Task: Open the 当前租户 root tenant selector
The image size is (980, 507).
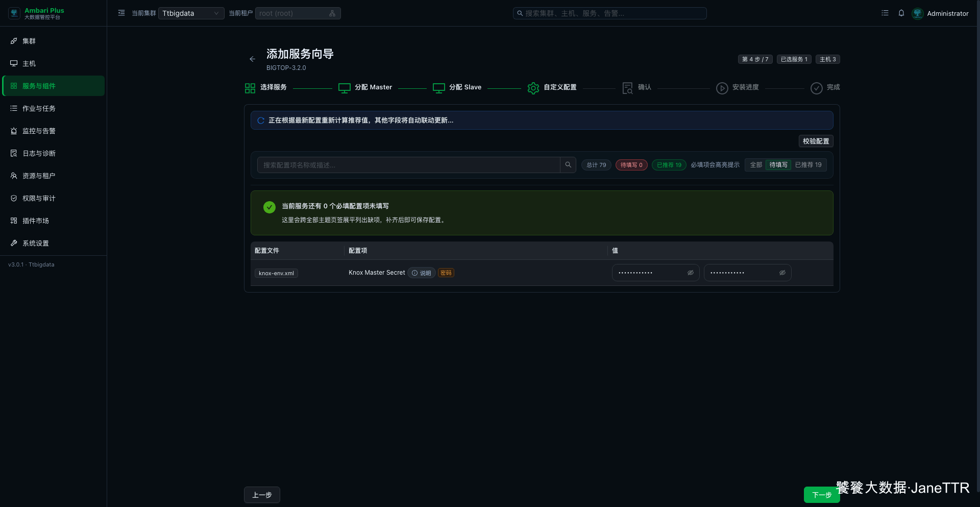Action: [x=298, y=13]
